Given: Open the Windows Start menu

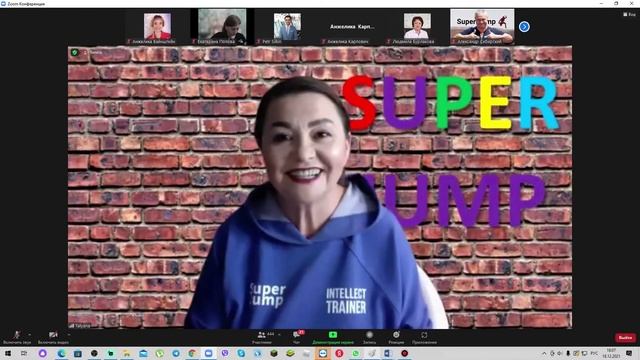Looking at the screenshot, I should point(8,353).
